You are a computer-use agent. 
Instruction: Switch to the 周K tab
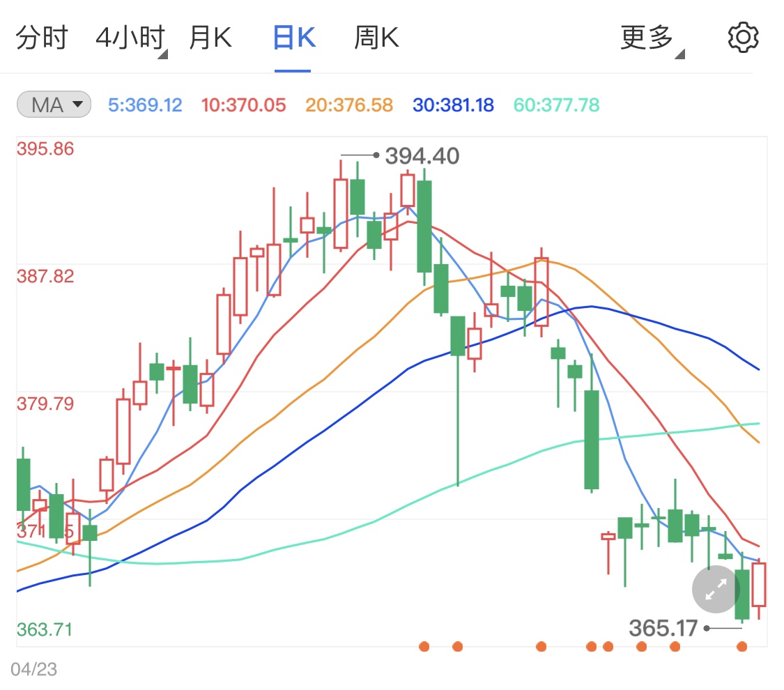[x=376, y=38]
